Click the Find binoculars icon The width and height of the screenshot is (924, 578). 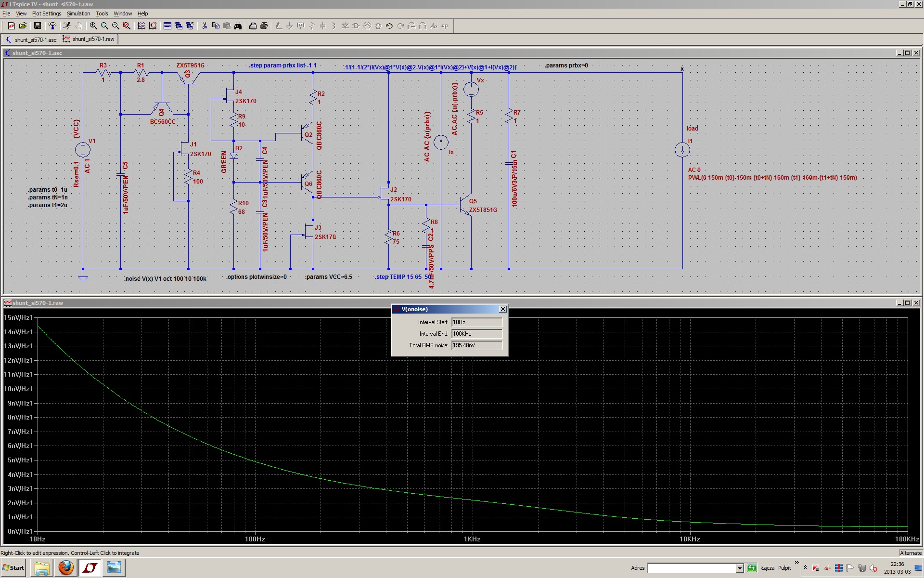tap(238, 26)
